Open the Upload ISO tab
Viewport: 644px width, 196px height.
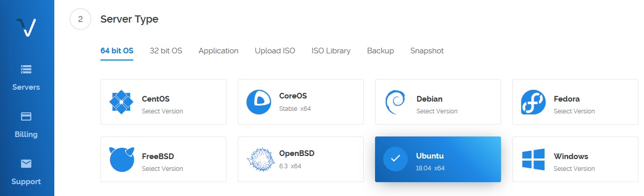[x=275, y=51]
